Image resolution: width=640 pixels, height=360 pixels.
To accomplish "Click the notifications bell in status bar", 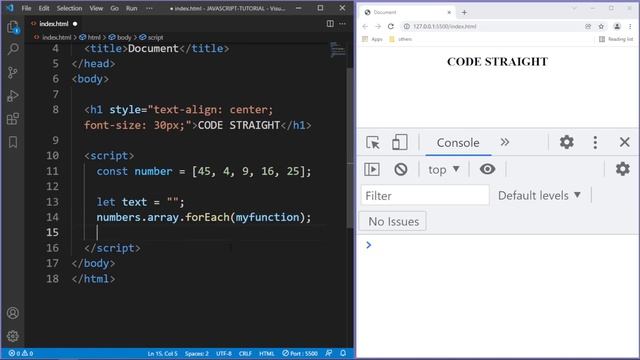I will (x=343, y=353).
